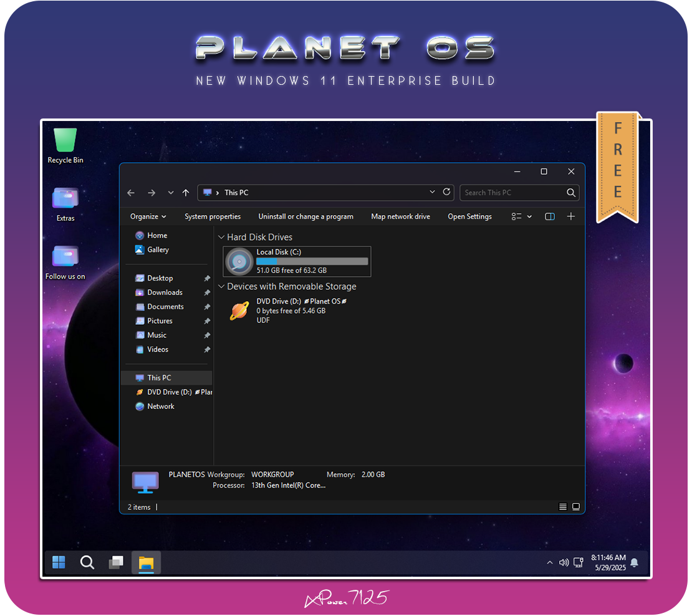Click the PLANETOS computer name text

(186, 475)
